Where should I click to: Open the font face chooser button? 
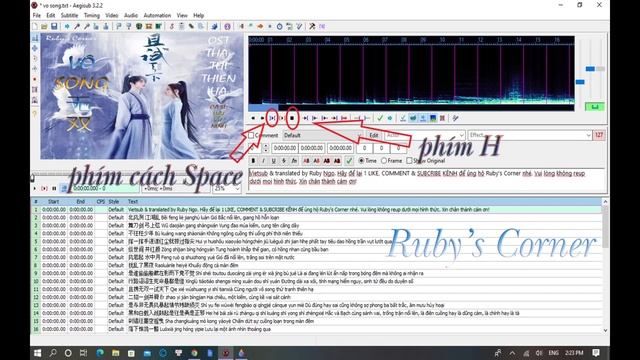(x=294, y=161)
